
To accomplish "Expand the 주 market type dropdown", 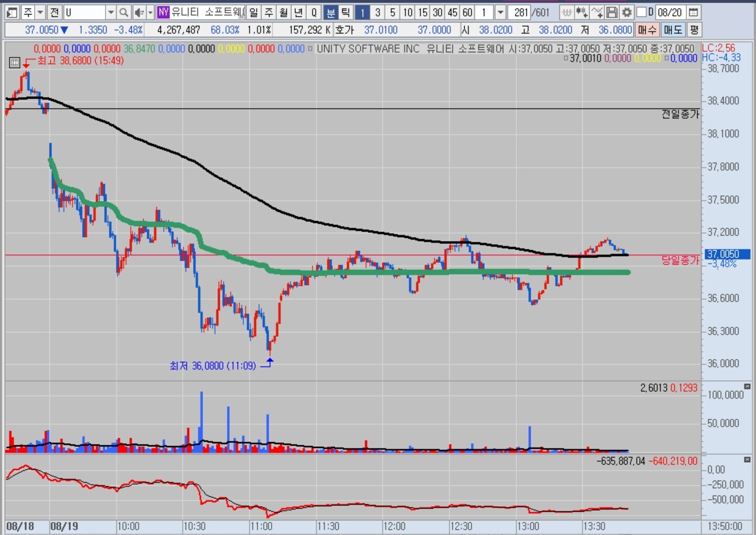I will pos(40,12).
